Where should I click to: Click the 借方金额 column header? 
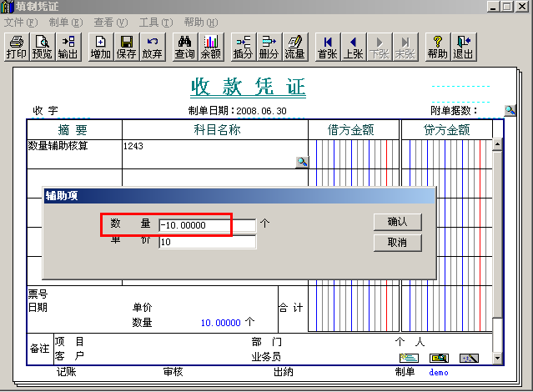pyautogui.click(x=351, y=130)
